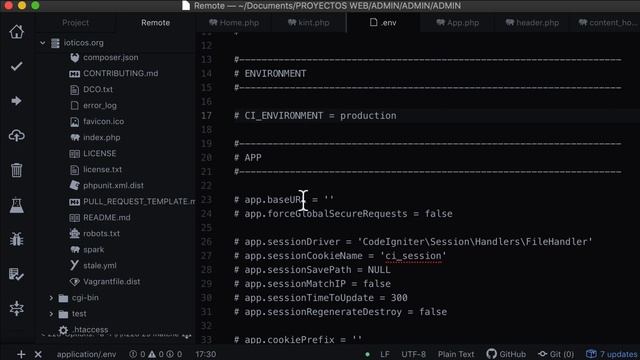Viewport: 640px width, 360px height.
Task: Click line number 26 in gutter
Action: pos(206,242)
